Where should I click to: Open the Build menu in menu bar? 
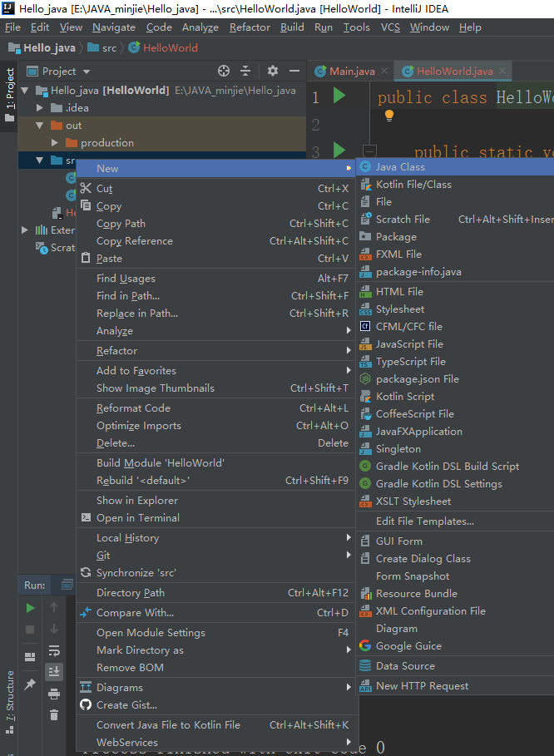292,27
